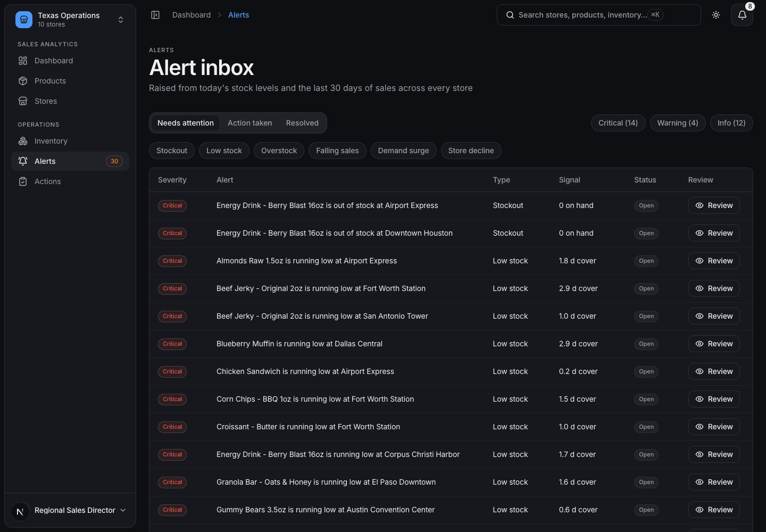Click the theme toggle sun icon

[716, 15]
